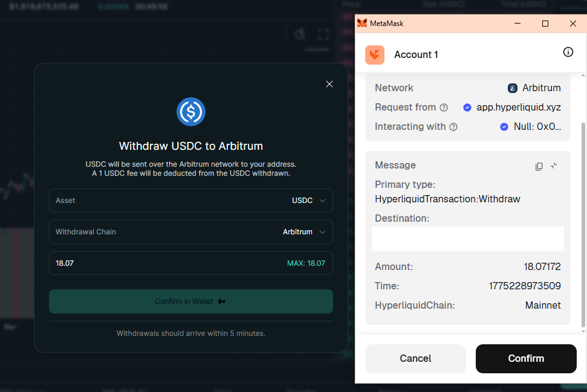This screenshot has height=392, width=587.
Task: Open the Withdrawal Chain selector
Action: 191,232
